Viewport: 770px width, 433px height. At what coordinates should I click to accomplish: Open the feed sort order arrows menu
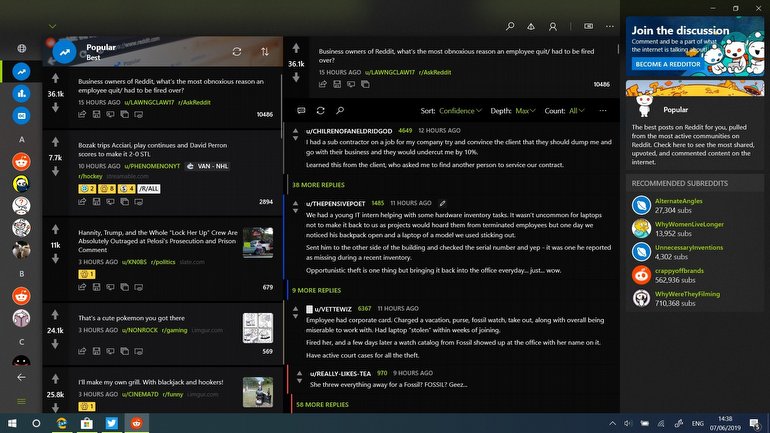click(x=265, y=52)
